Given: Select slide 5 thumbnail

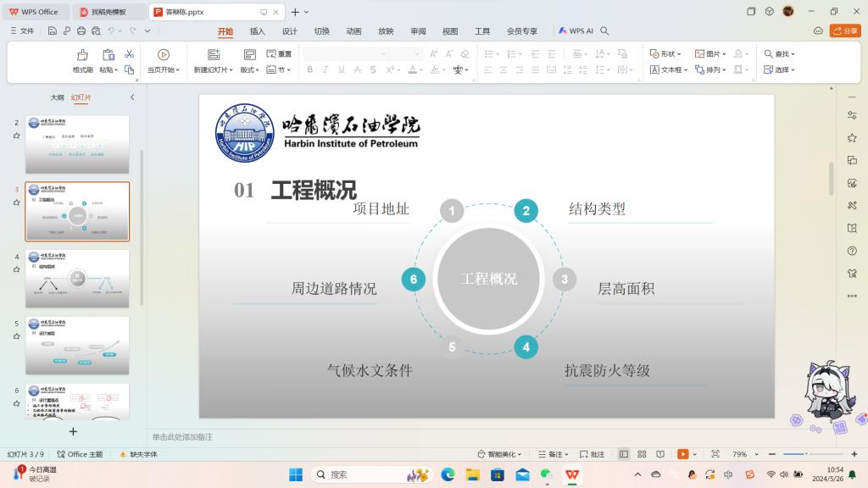Looking at the screenshot, I should pos(77,346).
